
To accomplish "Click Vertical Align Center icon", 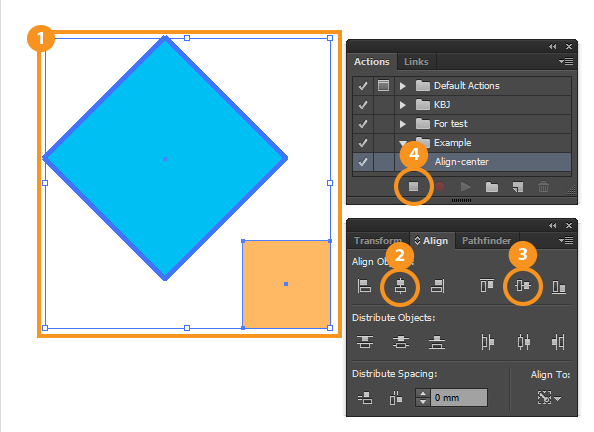I will click(523, 286).
